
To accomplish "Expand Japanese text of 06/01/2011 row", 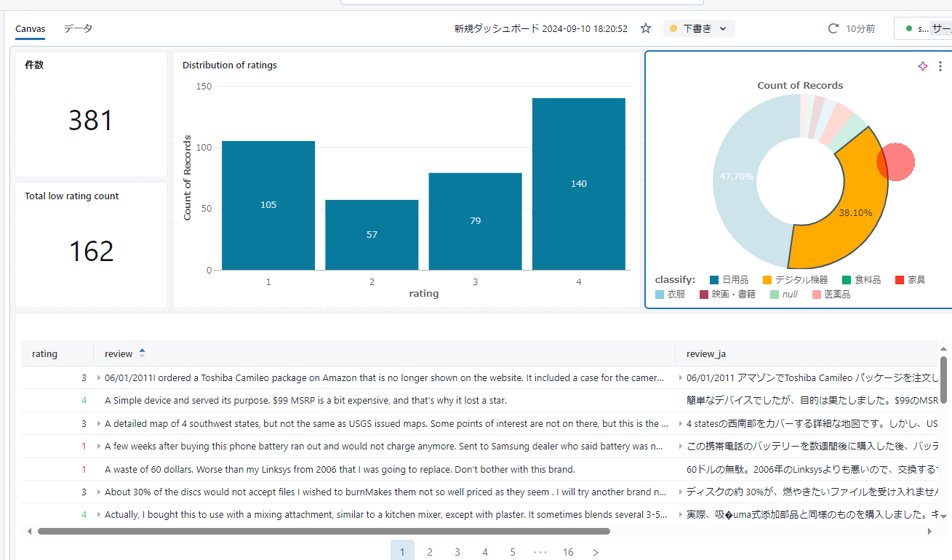I will [681, 377].
